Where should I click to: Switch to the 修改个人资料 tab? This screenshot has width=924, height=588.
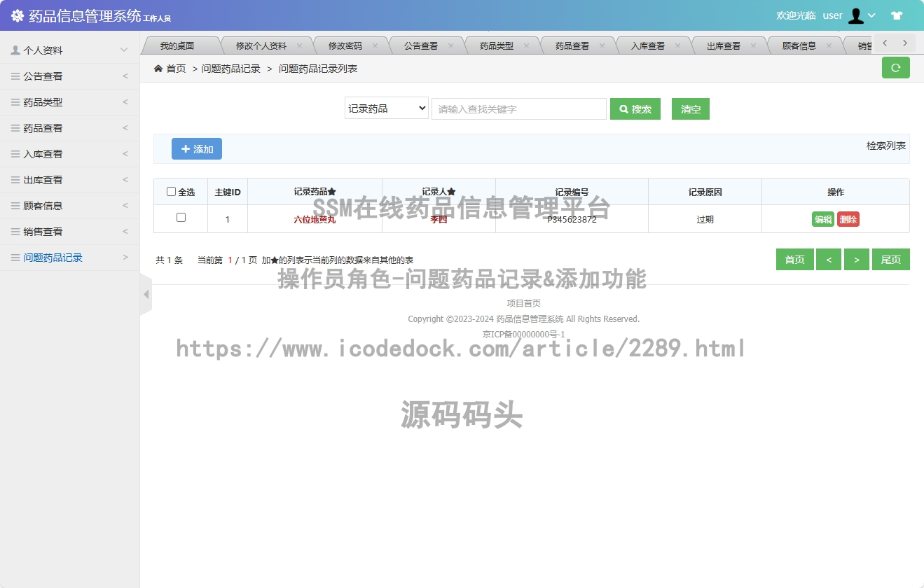tap(261, 45)
